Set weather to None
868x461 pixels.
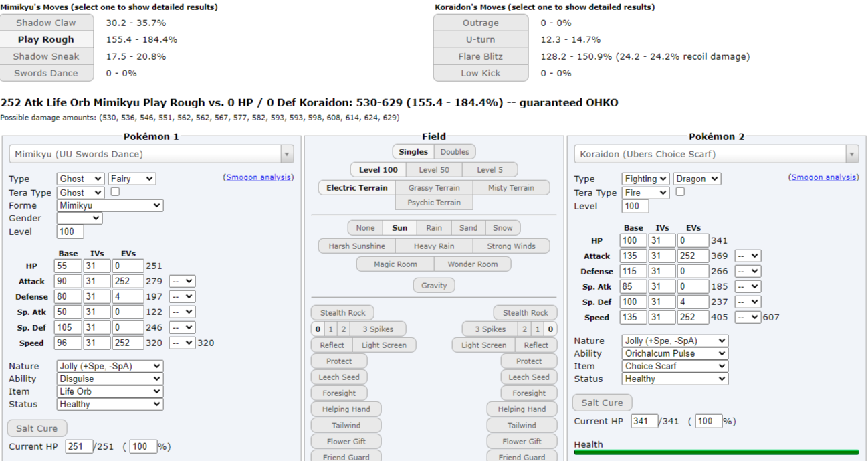pyautogui.click(x=366, y=227)
